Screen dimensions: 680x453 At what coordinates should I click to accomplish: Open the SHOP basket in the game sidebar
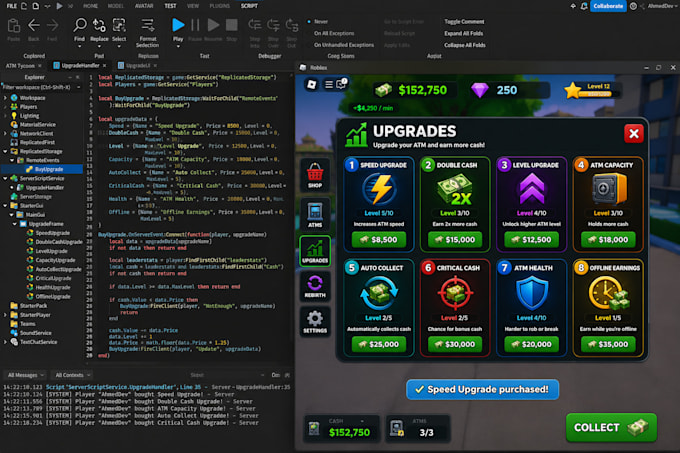tap(315, 176)
